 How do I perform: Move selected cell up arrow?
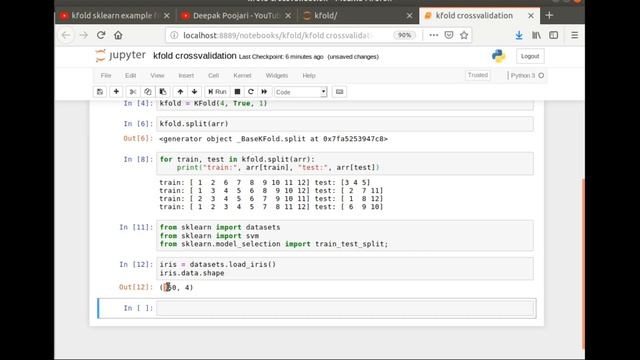click(x=180, y=92)
